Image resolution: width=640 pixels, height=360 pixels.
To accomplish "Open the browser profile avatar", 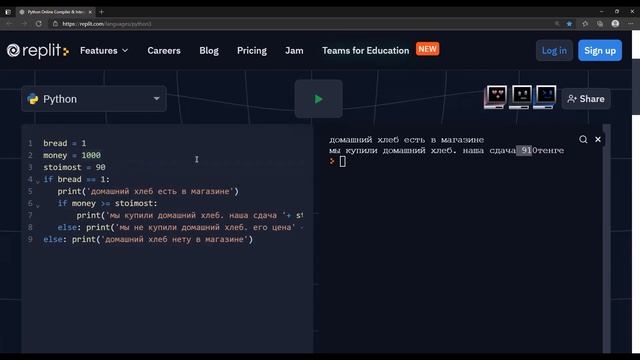I will (616, 24).
